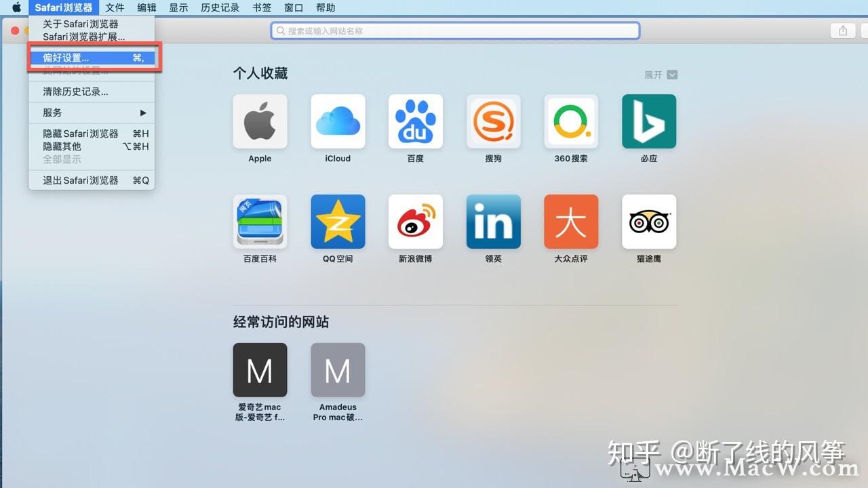The width and height of the screenshot is (868, 488).
Task: Open the 新浪微博 favorite icon
Action: coord(415,221)
